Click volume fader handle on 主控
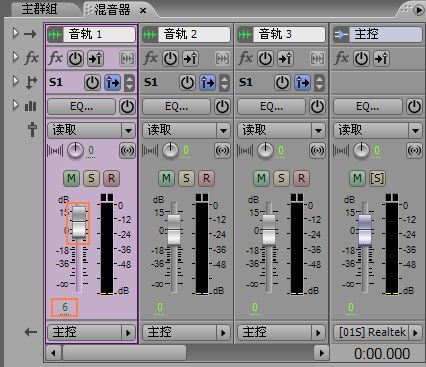 [x=365, y=230]
